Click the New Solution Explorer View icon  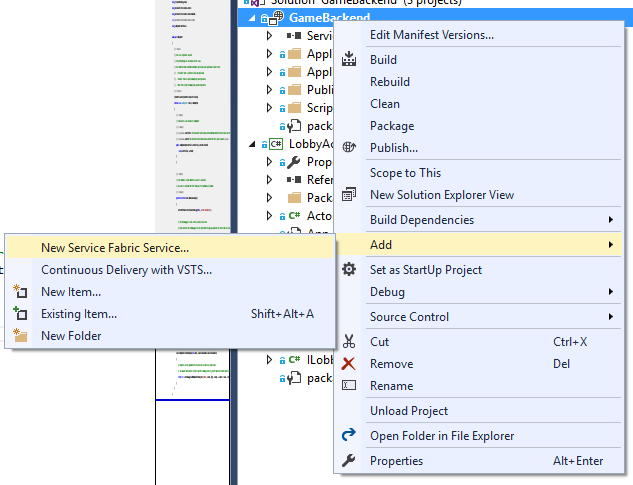click(x=349, y=195)
